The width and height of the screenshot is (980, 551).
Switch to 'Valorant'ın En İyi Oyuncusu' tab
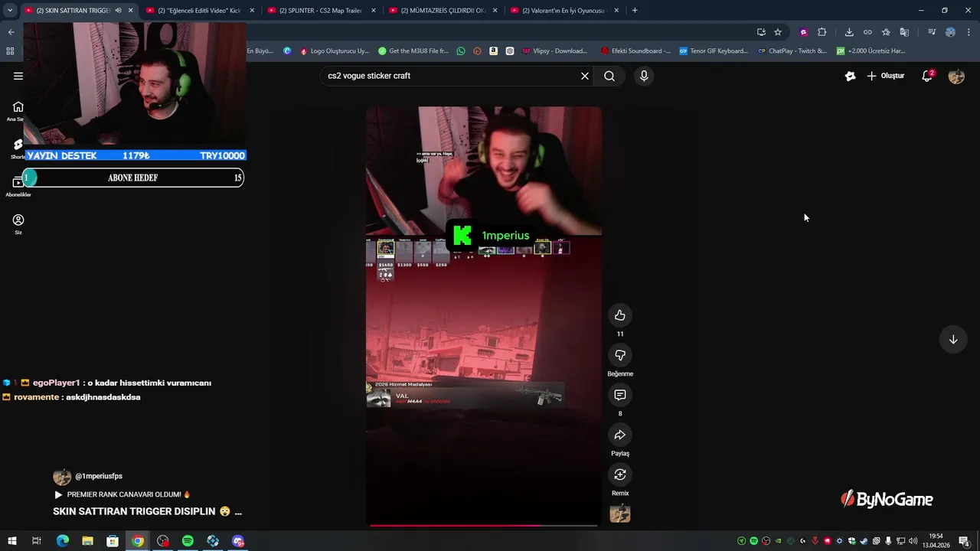pyautogui.click(x=563, y=11)
